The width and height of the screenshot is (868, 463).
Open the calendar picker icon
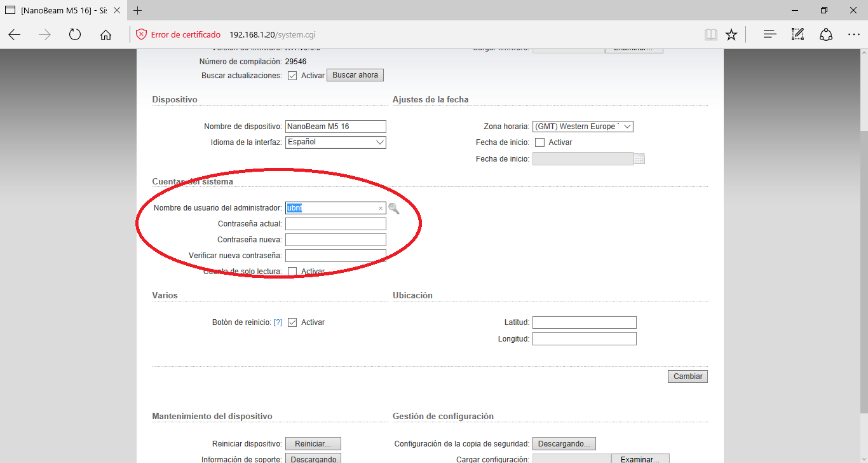click(x=639, y=159)
